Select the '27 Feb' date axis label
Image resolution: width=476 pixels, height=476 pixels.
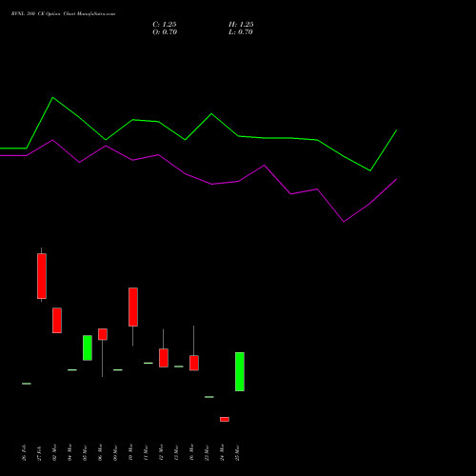[39, 453]
